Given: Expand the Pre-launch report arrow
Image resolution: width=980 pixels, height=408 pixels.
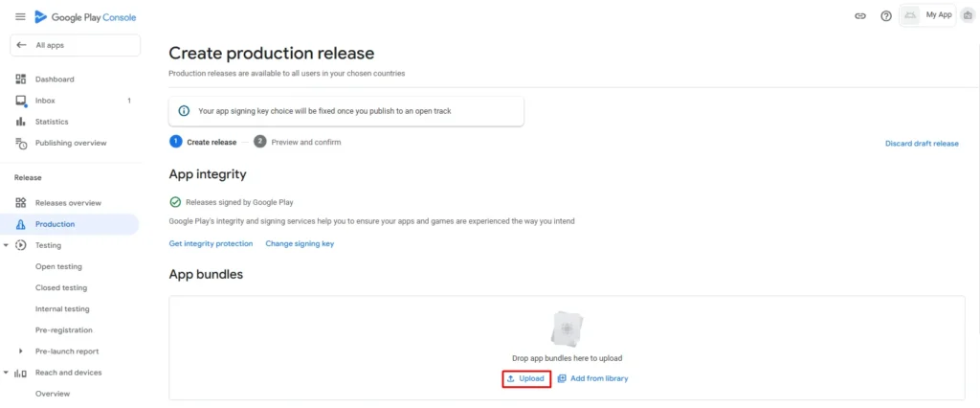Looking at the screenshot, I should pos(21,351).
